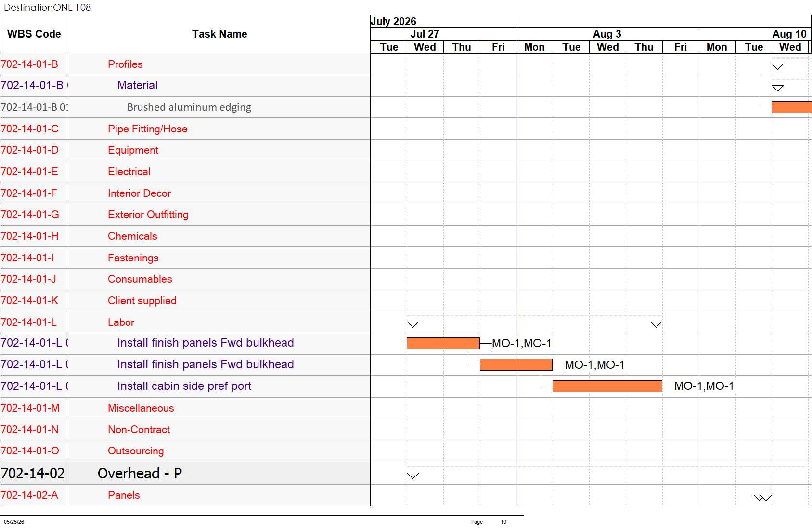
Task: Click the WBS Code column header
Action: [x=34, y=34]
